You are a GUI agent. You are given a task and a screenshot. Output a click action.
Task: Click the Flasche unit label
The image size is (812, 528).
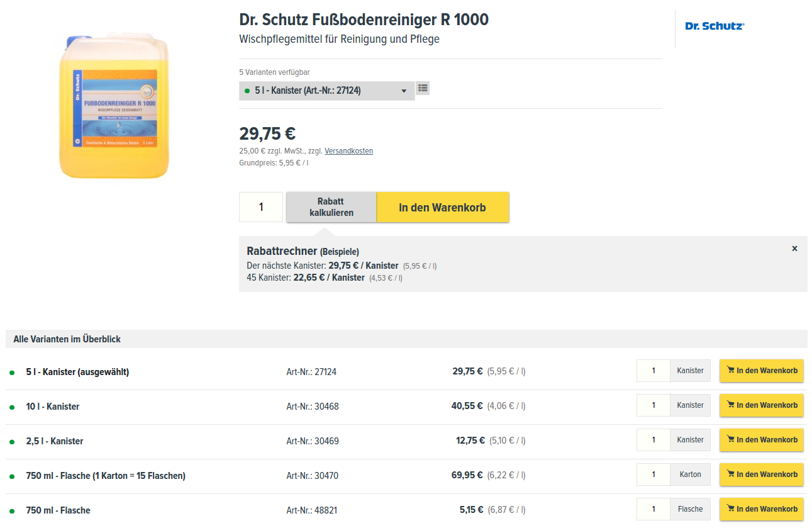click(690, 509)
